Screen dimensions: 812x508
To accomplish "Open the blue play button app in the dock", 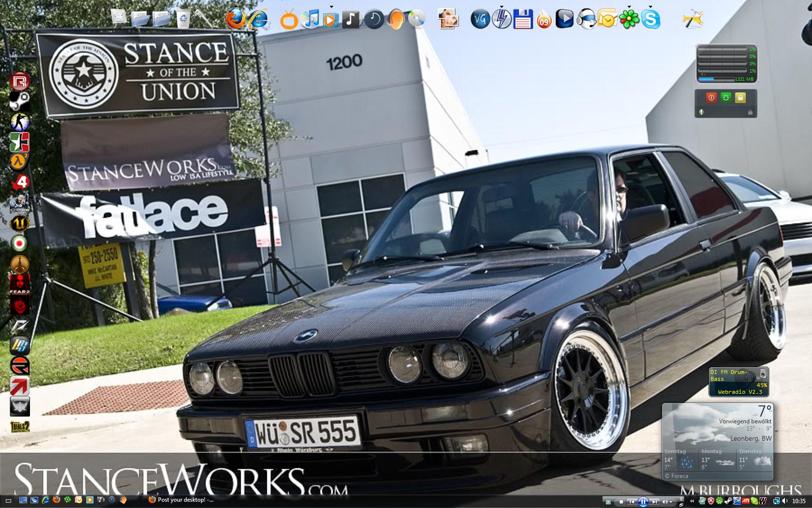I will (565, 19).
